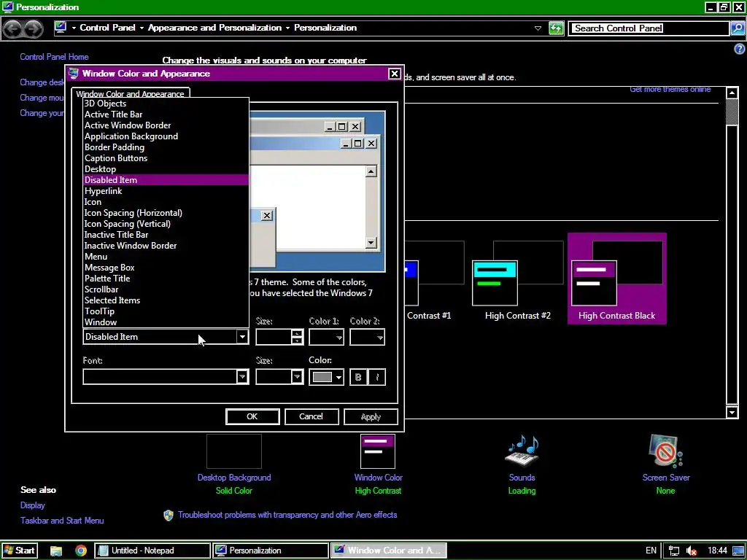747x560 pixels.
Task: Choose Message Box list entry
Action: click(166, 268)
